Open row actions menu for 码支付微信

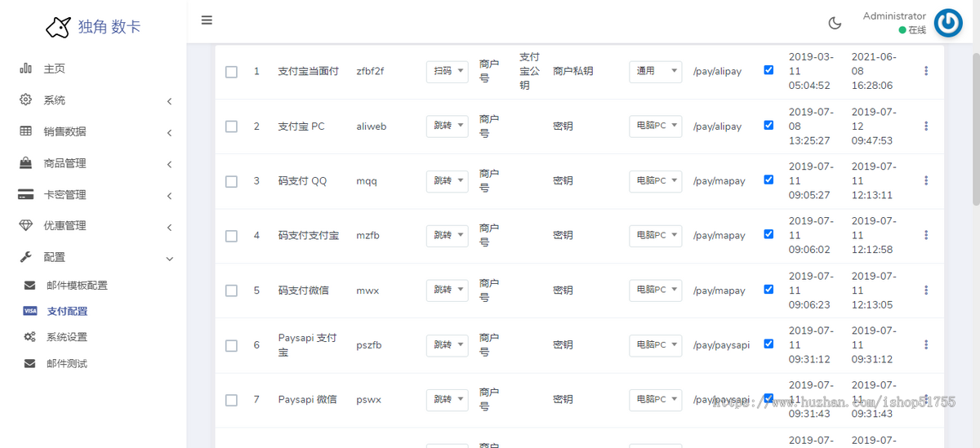click(x=926, y=290)
